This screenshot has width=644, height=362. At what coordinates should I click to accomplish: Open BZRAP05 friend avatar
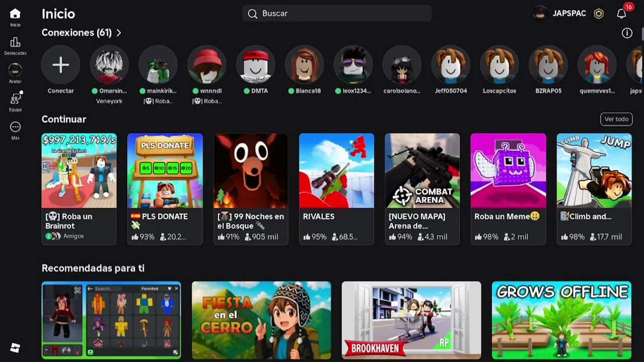coord(548,65)
